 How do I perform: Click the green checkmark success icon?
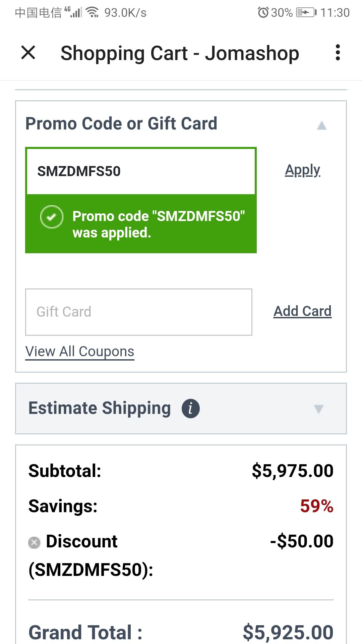coord(52,217)
